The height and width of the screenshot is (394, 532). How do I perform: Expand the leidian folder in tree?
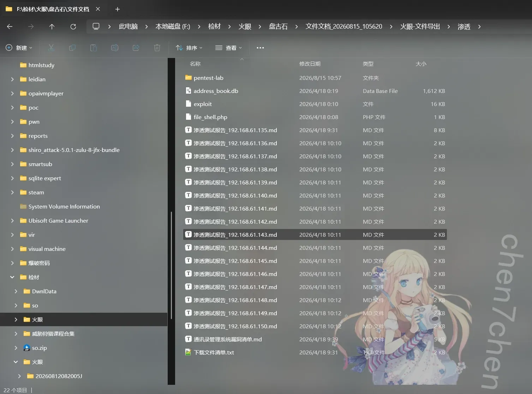tap(12, 79)
